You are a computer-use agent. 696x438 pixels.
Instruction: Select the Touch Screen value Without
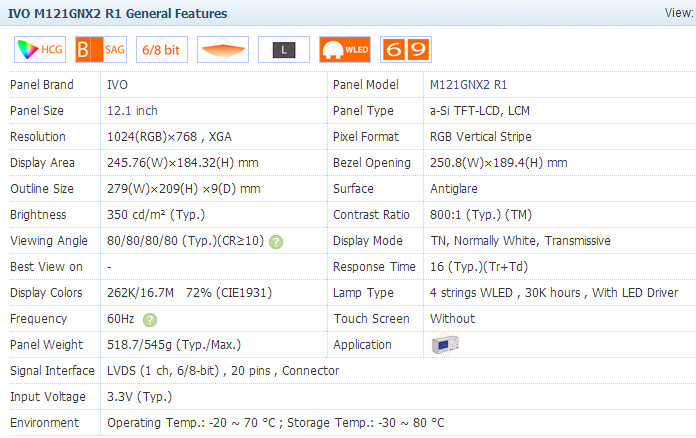(452, 319)
